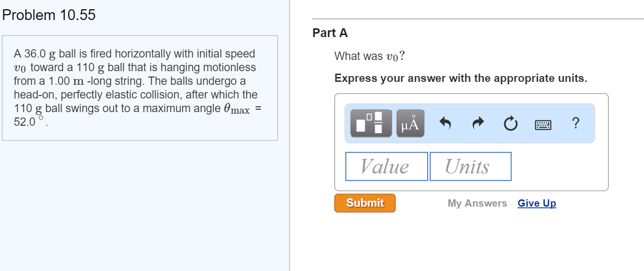Image resolution: width=644 pixels, height=271 pixels.
Task: Select the Part A section heading
Action: coord(330,33)
